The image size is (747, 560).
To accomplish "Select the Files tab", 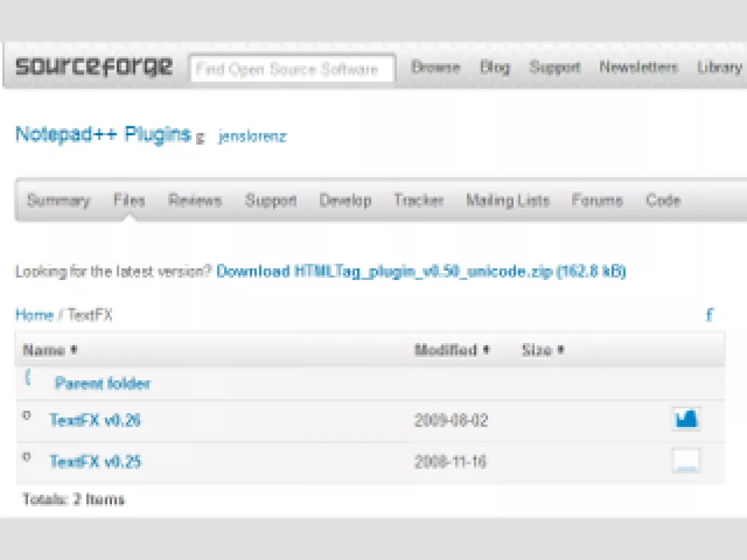I will pyautogui.click(x=129, y=200).
